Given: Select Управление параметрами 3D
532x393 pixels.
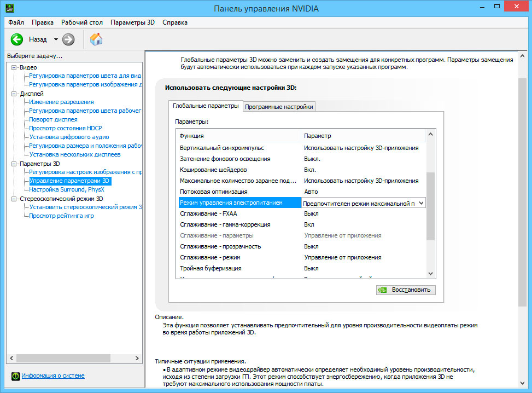Looking at the screenshot, I should [69, 181].
